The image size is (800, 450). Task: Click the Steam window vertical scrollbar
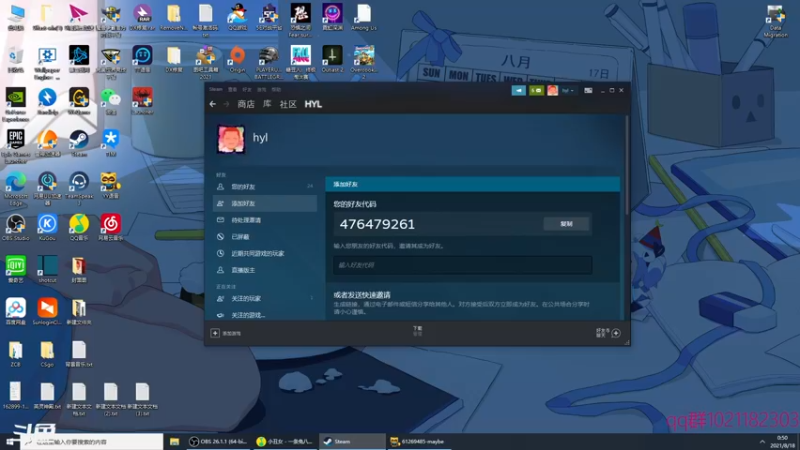click(627, 163)
